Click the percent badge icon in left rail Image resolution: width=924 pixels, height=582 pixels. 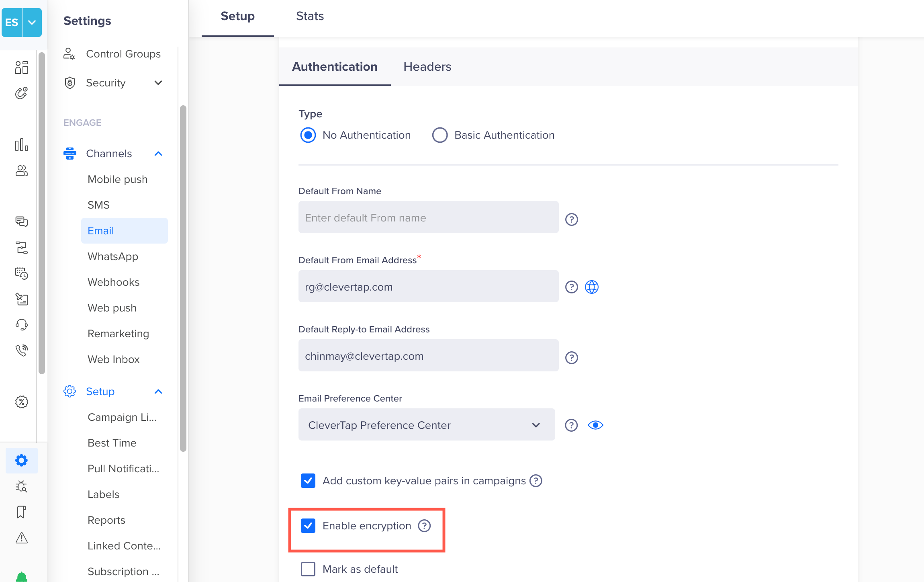(x=22, y=402)
